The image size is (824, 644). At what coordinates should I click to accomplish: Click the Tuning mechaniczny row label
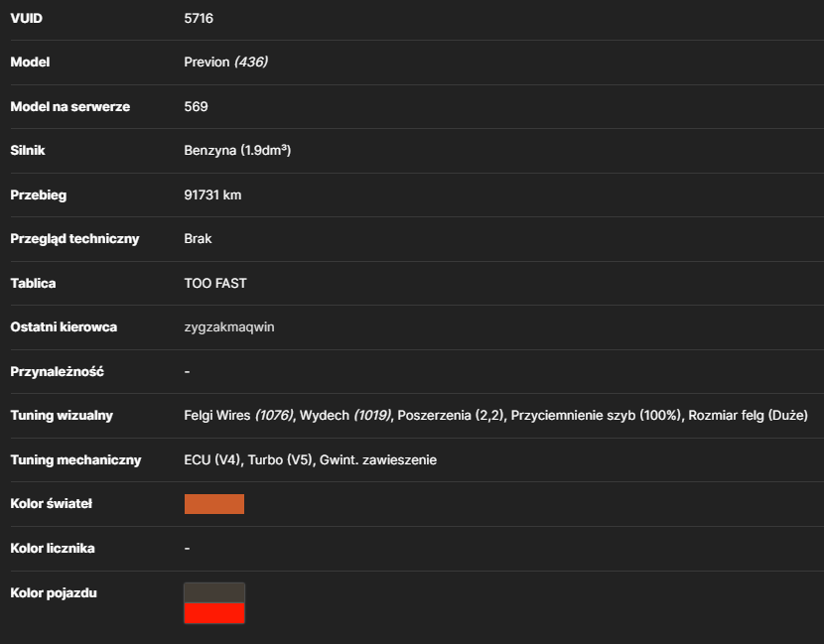pos(76,459)
